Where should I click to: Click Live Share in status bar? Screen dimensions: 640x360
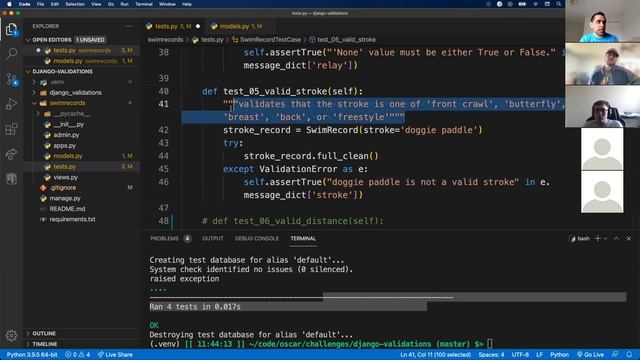pyautogui.click(x=115, y=355)
